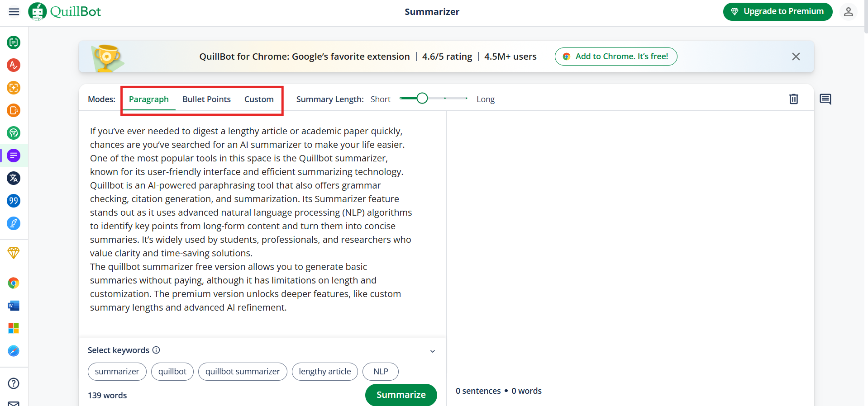868x406 pixels.
Task: Click the Summarize button
Action: [x=401, y=395]
